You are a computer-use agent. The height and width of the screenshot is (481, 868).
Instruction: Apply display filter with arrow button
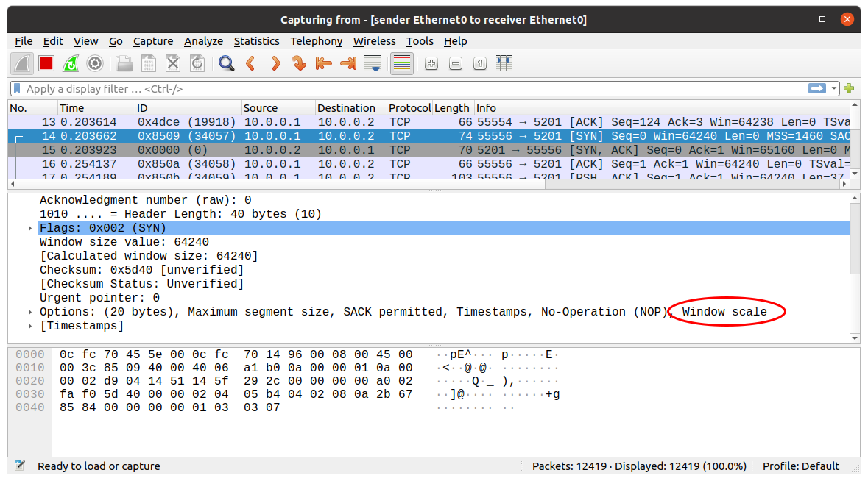pos(817,89)
